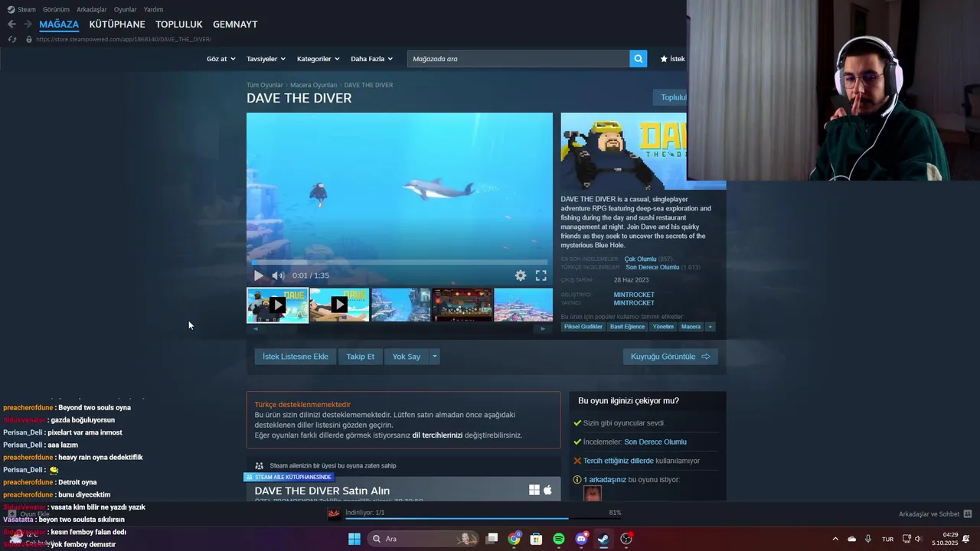Open Windows Start menu

point(354,539)
